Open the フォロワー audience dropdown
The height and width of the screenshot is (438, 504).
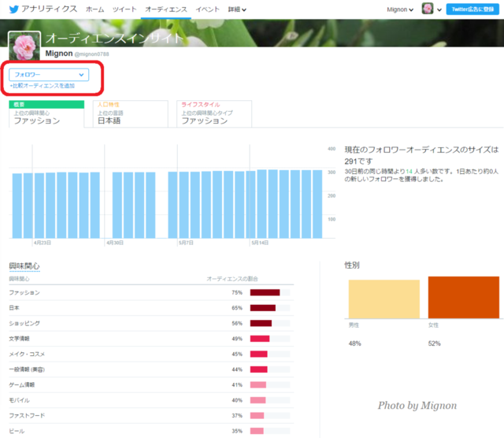pos(49,74)
